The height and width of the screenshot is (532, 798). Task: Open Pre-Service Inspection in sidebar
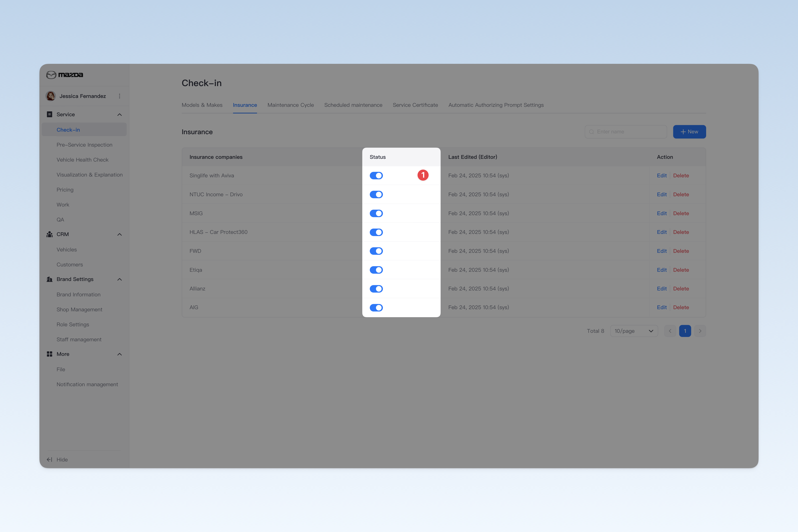(85, 145)
